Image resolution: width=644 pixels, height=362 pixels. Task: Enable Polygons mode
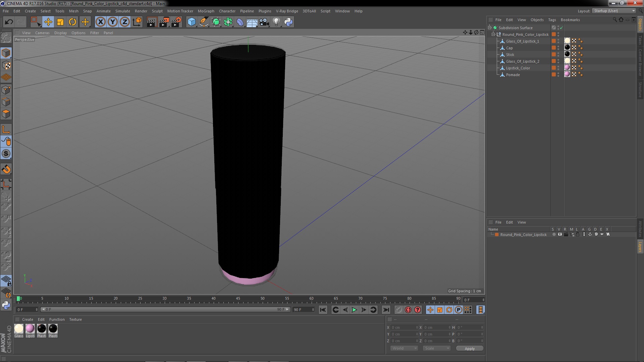tap(6, 114)
